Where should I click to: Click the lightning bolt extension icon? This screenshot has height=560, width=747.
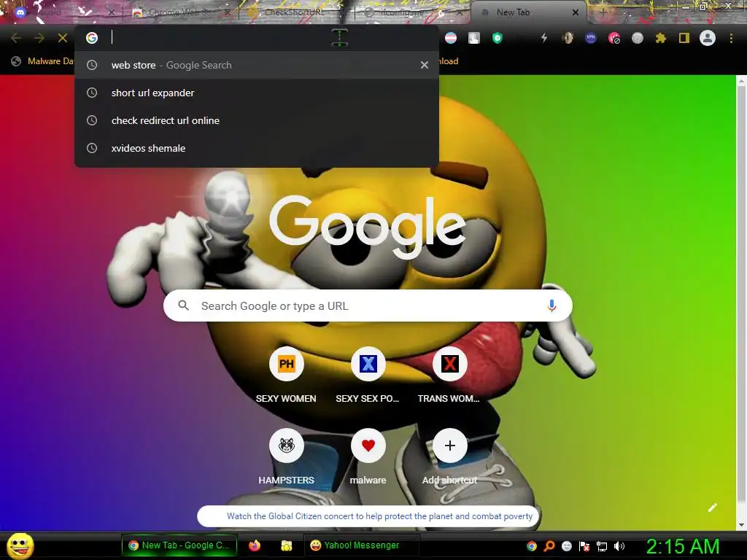point(544,38)
